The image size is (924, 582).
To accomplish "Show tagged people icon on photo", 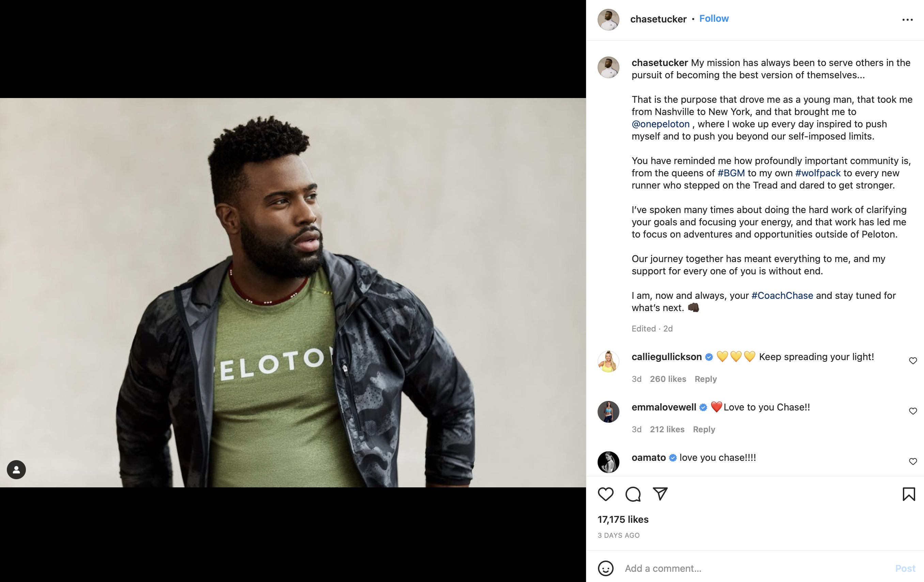I will pos(16,470).
